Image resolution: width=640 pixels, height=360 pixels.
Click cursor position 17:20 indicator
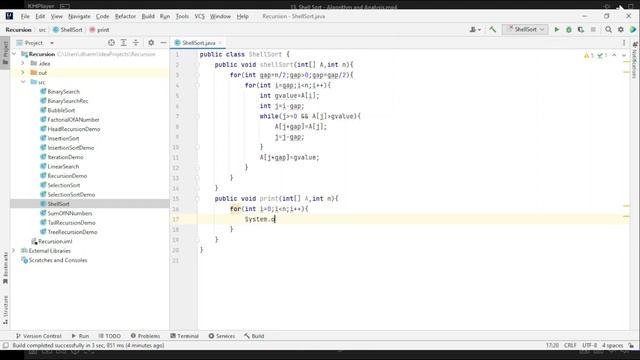point(552,345)
